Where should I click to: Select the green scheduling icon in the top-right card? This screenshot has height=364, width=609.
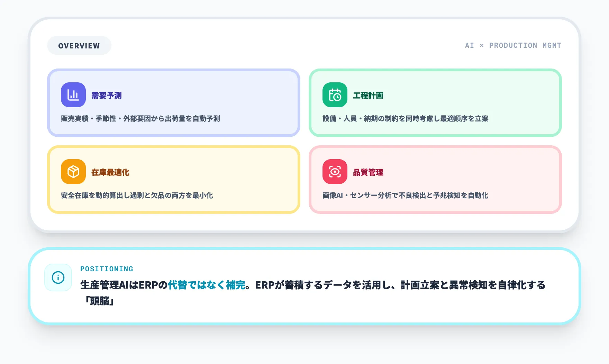click(x=334, y=95)
